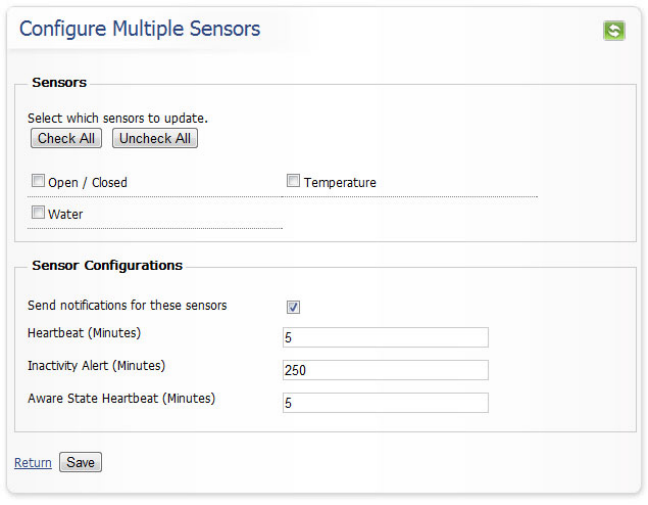Click the Heartbeat (Minutes) label
This screenshot has height=505, width=648.
[84, 332]
